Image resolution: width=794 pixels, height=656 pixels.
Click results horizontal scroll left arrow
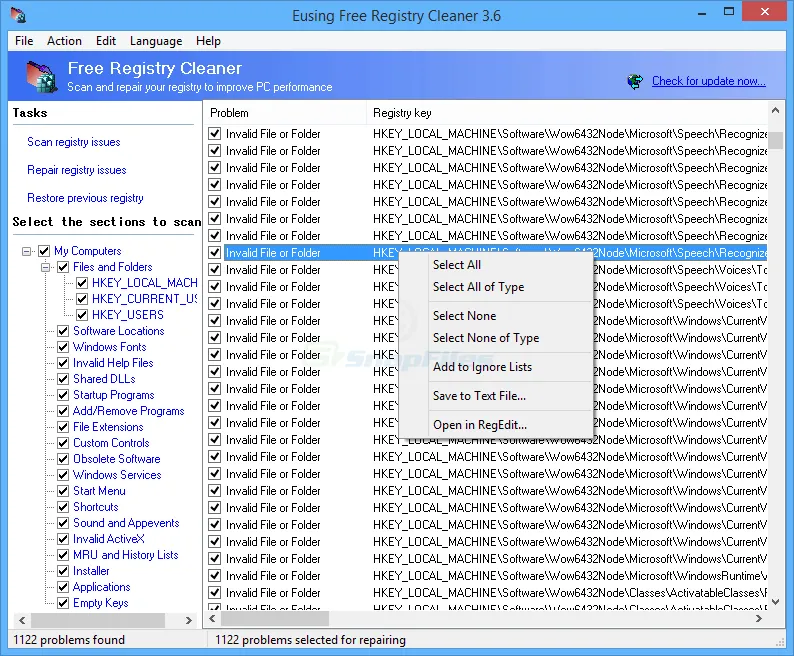pyautogui.click(x=213, y=619)
